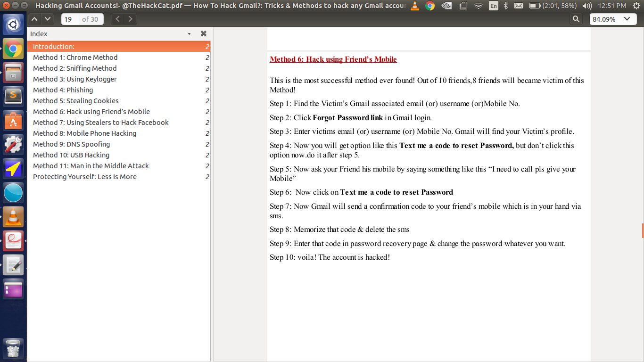This screenshot has height=362, width=644.
Task: Open the yellow arrow app in launcher
Action: click(x=13, y=169)
